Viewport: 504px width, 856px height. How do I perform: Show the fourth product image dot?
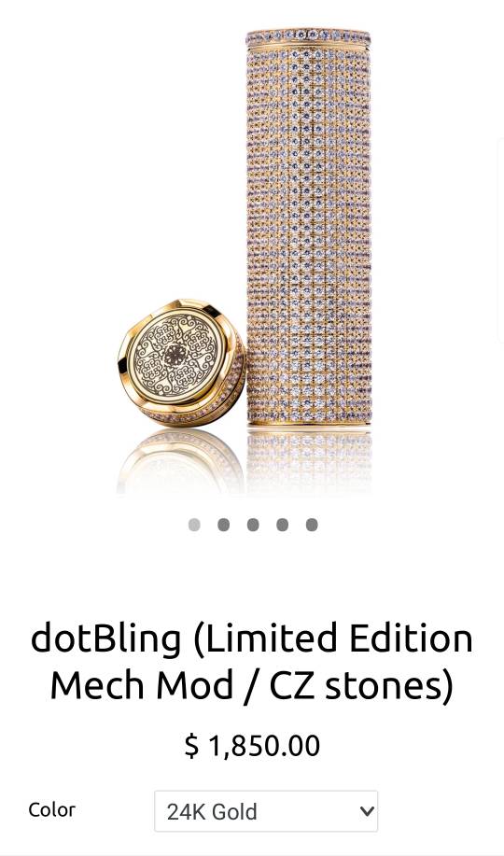(282, 525)
